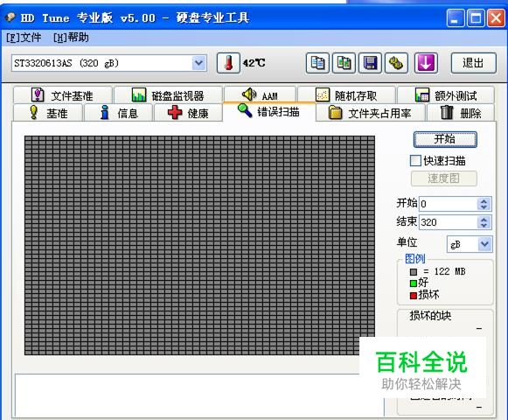The image size is (508, 420).
Task: Switch to the 文件基准 tab
Action: pos(63,95)
